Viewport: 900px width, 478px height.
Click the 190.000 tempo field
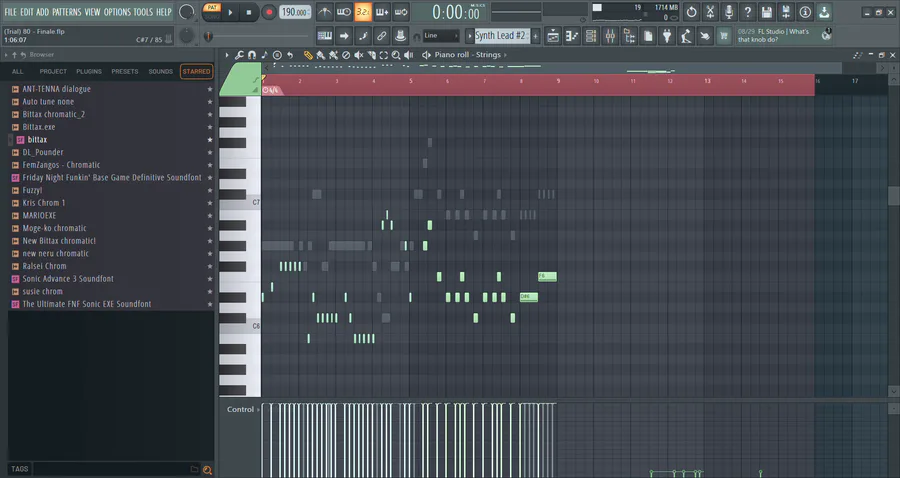tap(296, 12)
